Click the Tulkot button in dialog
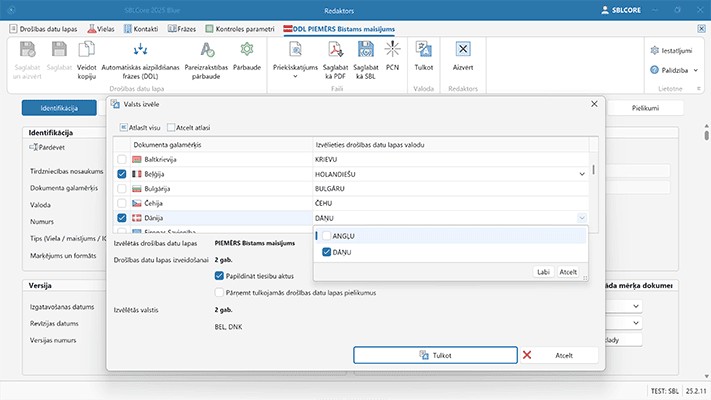This screenshot has height=400, width=711. tap(435, 355)
